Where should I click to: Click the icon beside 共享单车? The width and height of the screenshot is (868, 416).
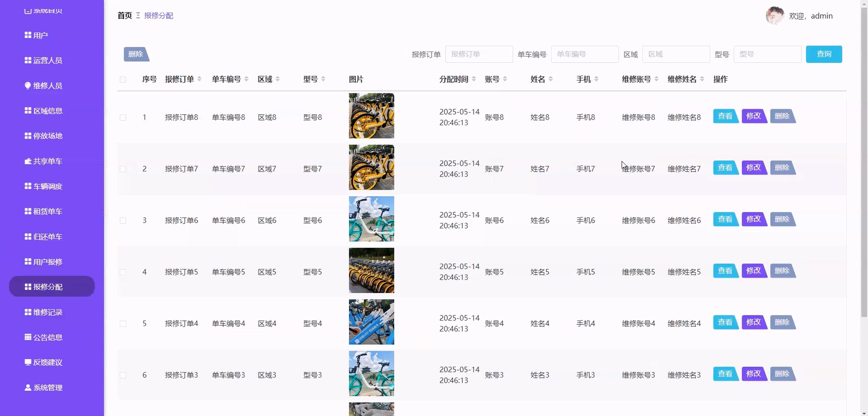28,161
